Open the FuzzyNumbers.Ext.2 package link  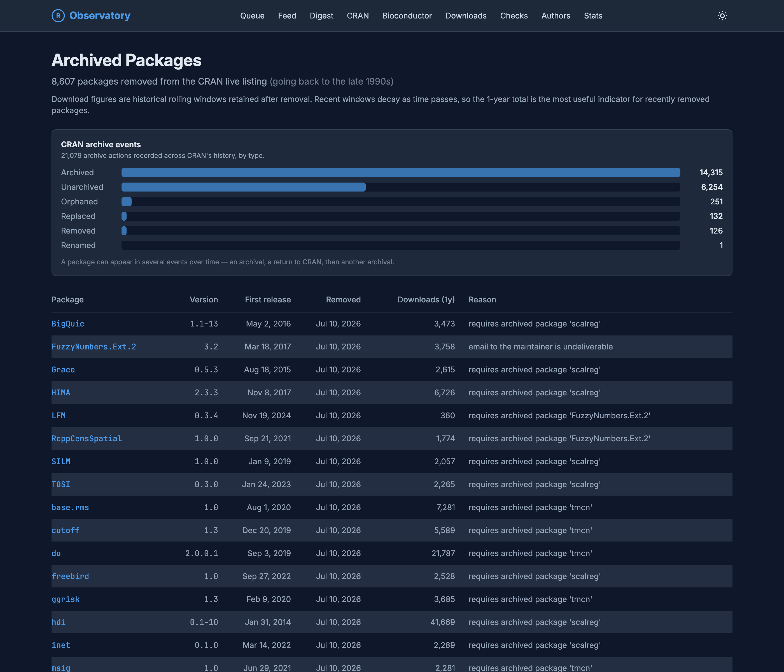click(x=94, y=347)
